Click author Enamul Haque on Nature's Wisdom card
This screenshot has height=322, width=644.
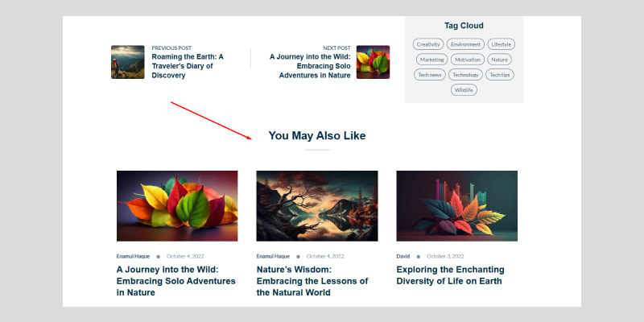[273, 256]
